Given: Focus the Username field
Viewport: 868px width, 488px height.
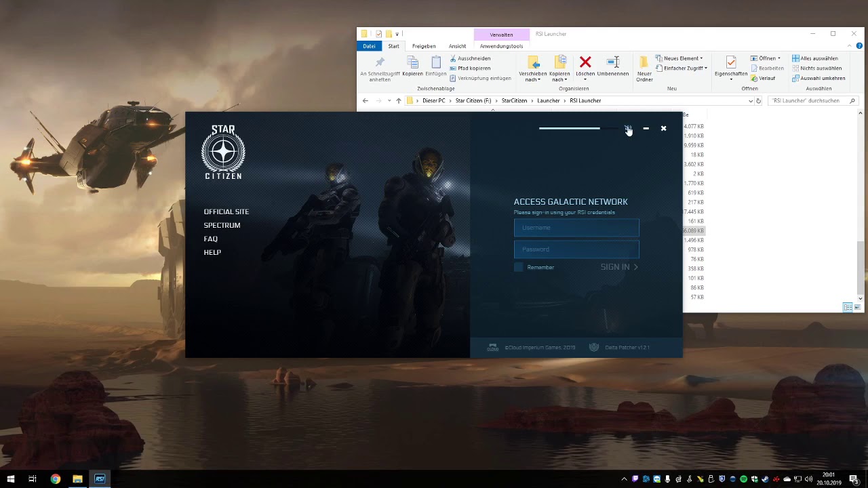Looking at the screenshot, I should pyautogui.click(x=576, y=228).
